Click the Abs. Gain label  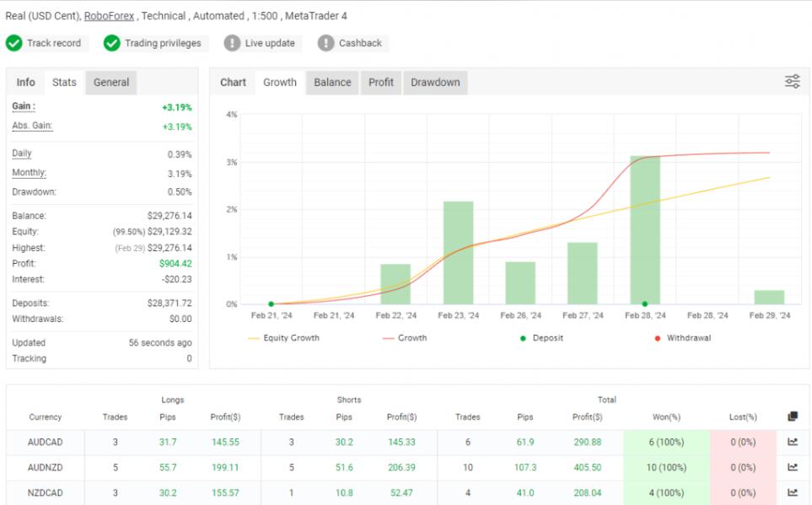(32, 126)
